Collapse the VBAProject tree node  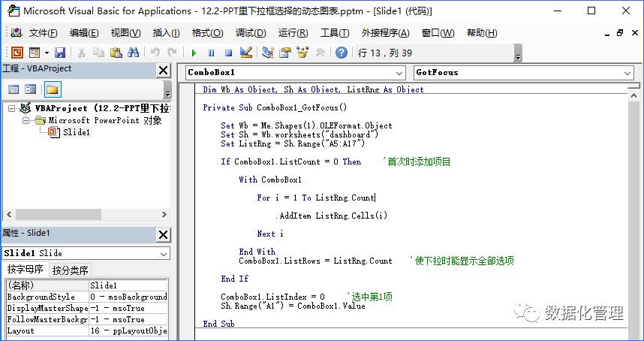[11, 108]
